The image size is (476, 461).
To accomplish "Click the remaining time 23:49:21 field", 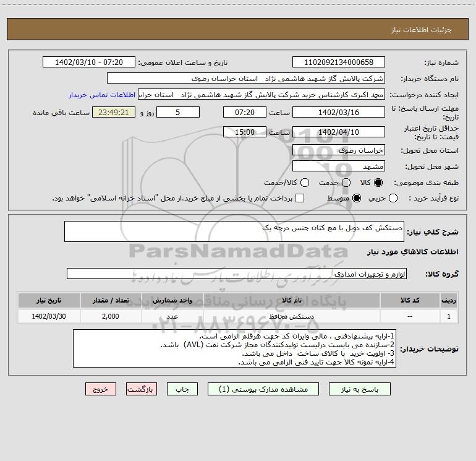I will click(114, 113).
